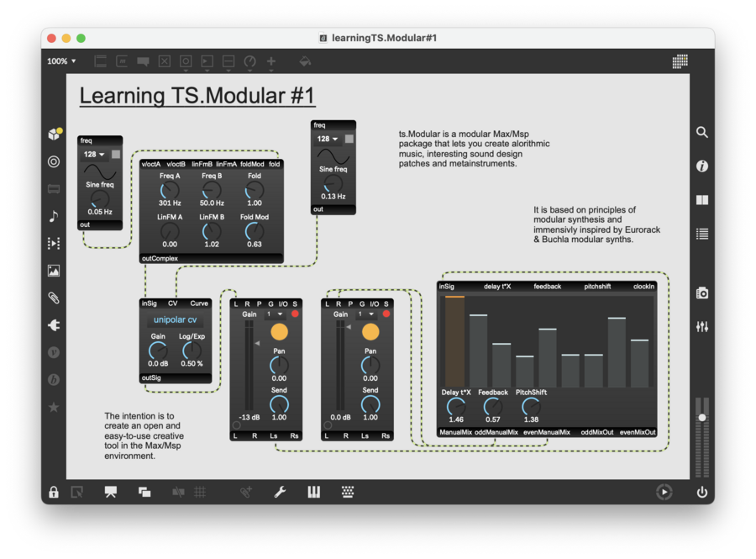Image resolution: width=756 pixels, height=559 pixels.
Task: Show the computer keyboard icon in bottom toolbar
Action: point(348,492)
